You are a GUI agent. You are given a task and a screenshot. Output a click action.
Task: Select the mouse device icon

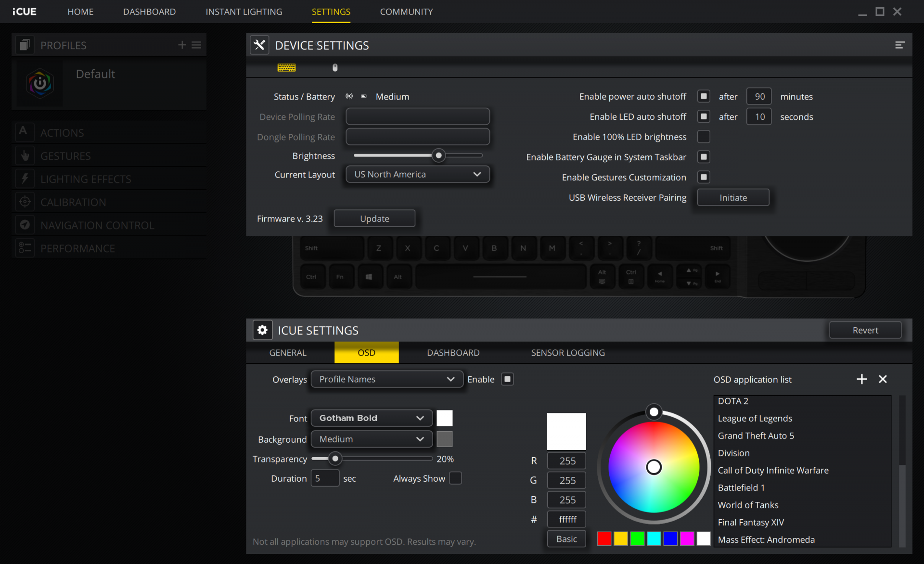pyautogui.click(x=335, y=68)
